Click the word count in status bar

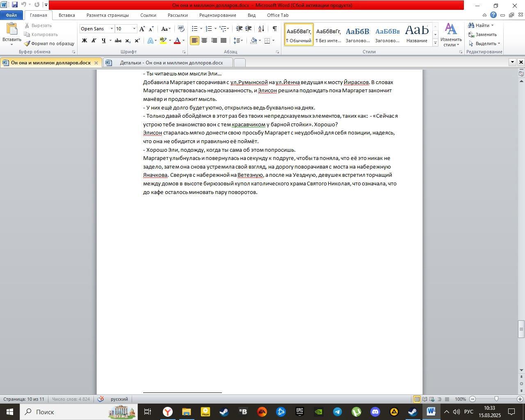coord(71,399)
